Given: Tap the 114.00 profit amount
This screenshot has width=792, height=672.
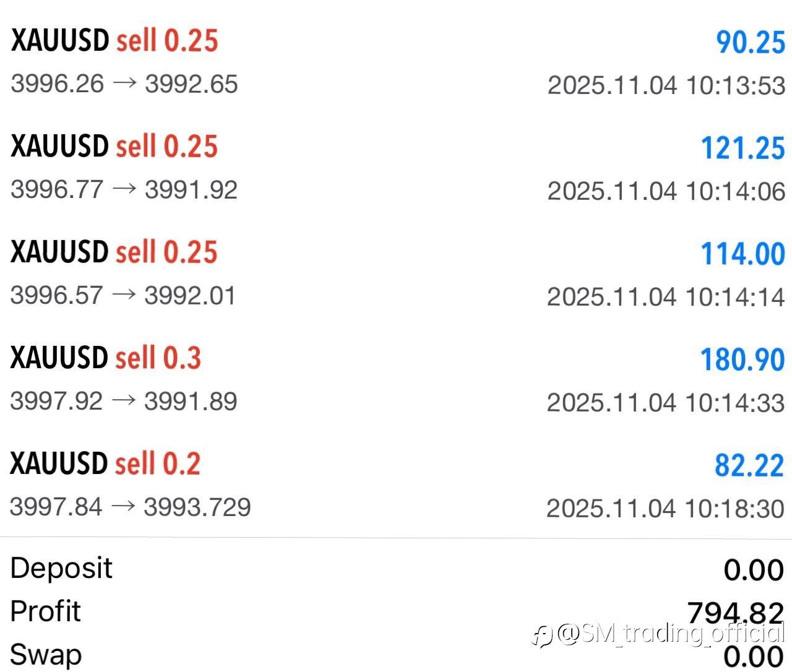Looking at the screenshot, I should [x=742, y=254].
